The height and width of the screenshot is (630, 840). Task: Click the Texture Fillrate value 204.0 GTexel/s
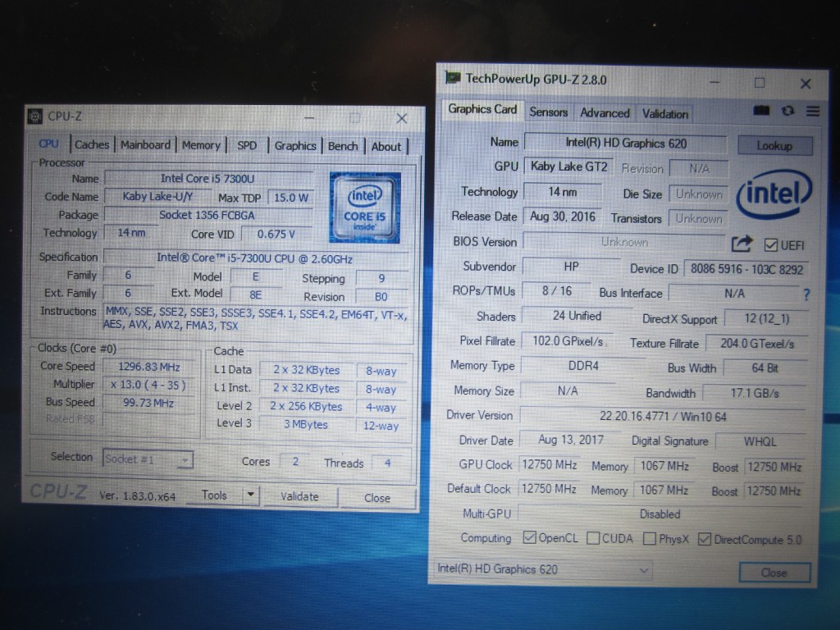pyautogui.click(x=757, y=344)
